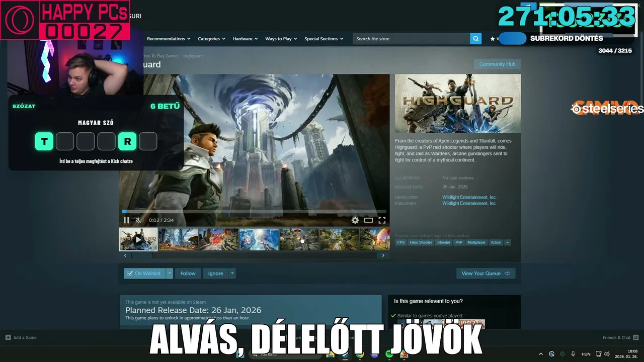Select the third media thumbnail
This screenshot has width=644, height=362.
218,239
